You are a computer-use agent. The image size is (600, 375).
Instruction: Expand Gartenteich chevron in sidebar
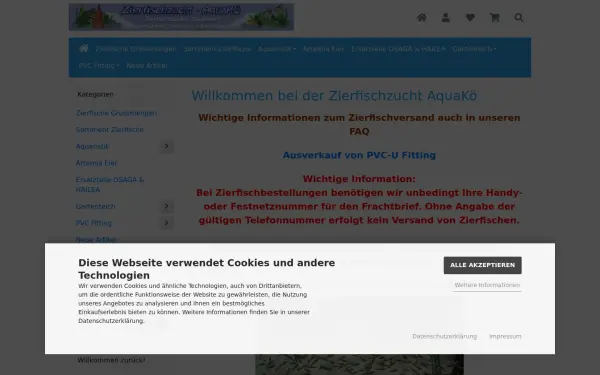click(166, 206)
